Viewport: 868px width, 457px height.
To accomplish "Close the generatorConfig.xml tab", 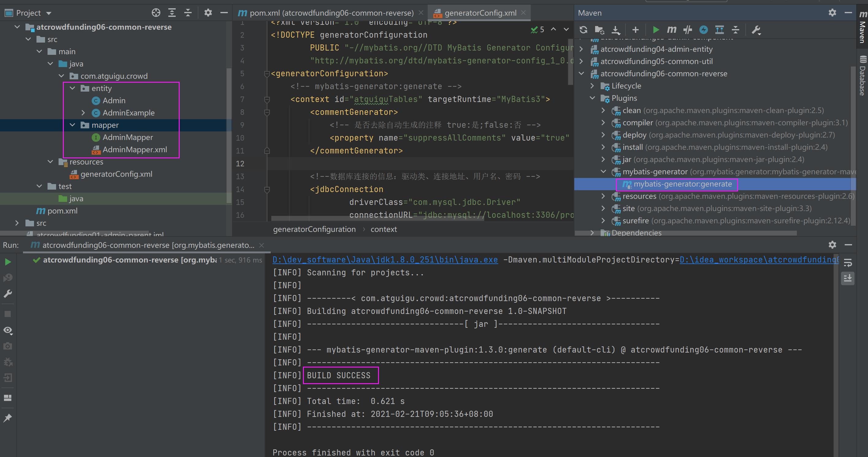I will pos(523,13).
